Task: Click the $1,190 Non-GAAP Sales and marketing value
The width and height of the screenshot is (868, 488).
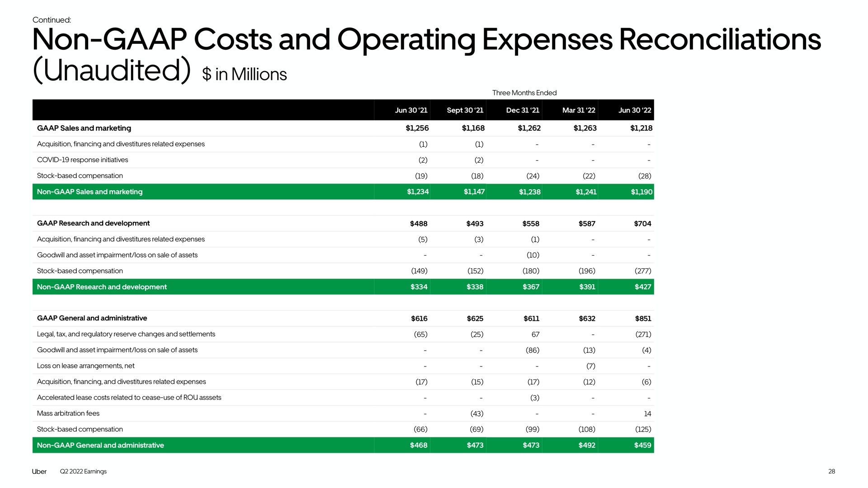Action: (642, 192)
